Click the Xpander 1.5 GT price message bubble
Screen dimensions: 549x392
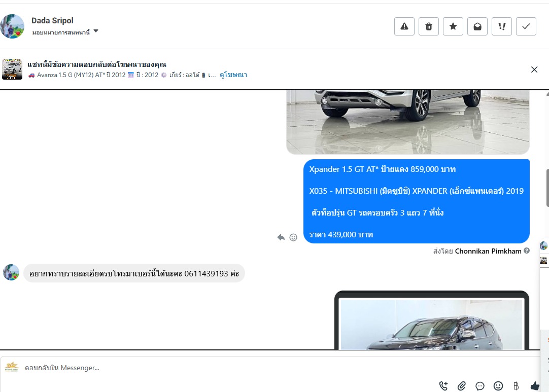pos(416,201)
